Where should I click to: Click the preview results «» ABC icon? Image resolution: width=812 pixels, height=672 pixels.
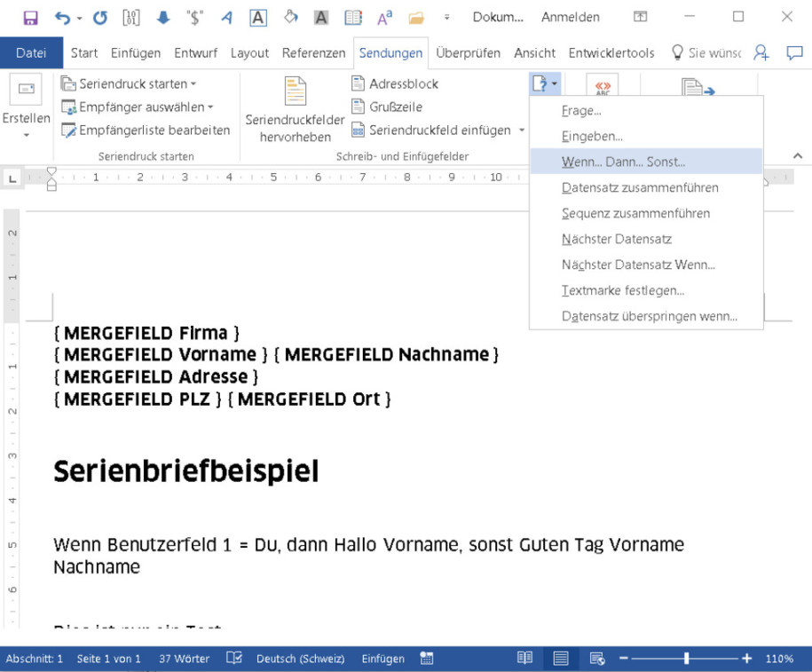pyautogui.click(x=603, y=86)
